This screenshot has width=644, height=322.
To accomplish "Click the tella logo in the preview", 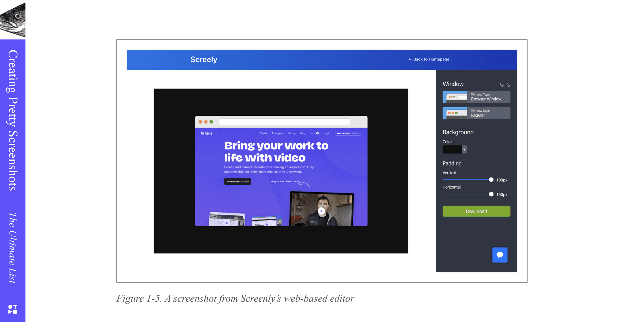I will 206,133.
